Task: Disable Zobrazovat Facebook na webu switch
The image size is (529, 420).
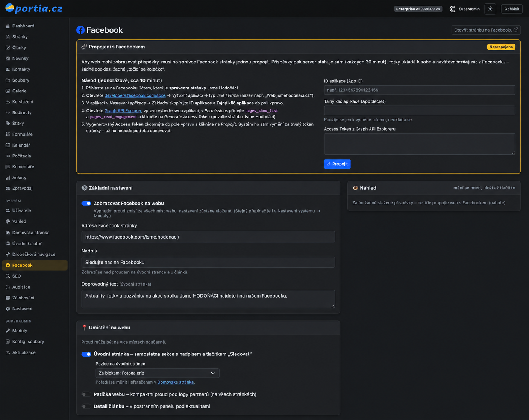Action: [86, 203]
